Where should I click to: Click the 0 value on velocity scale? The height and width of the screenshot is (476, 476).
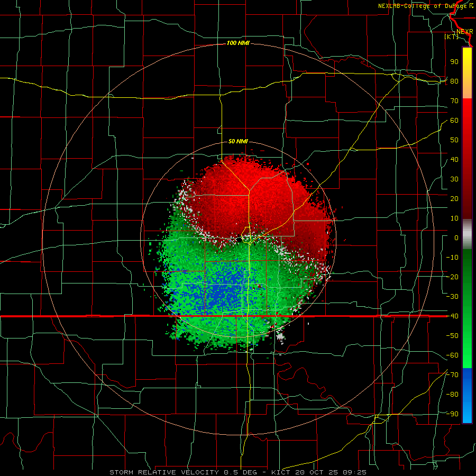[x=456, y=238]
